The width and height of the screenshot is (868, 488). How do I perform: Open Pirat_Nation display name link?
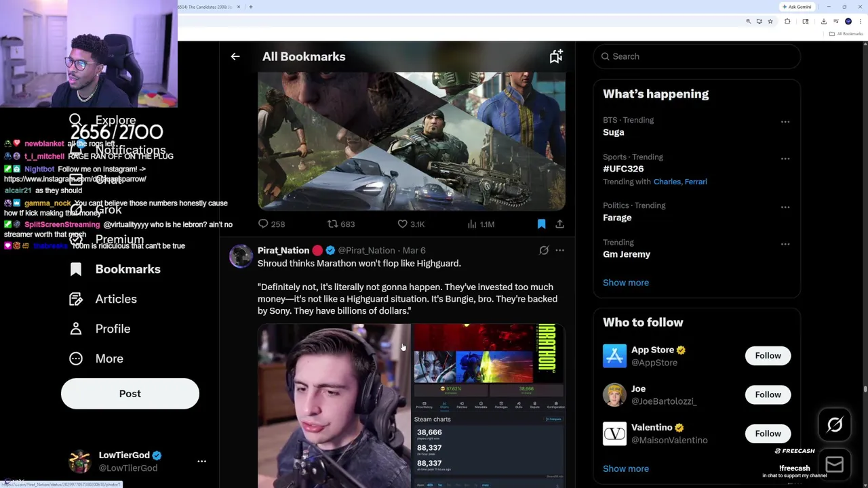point(283,251)
